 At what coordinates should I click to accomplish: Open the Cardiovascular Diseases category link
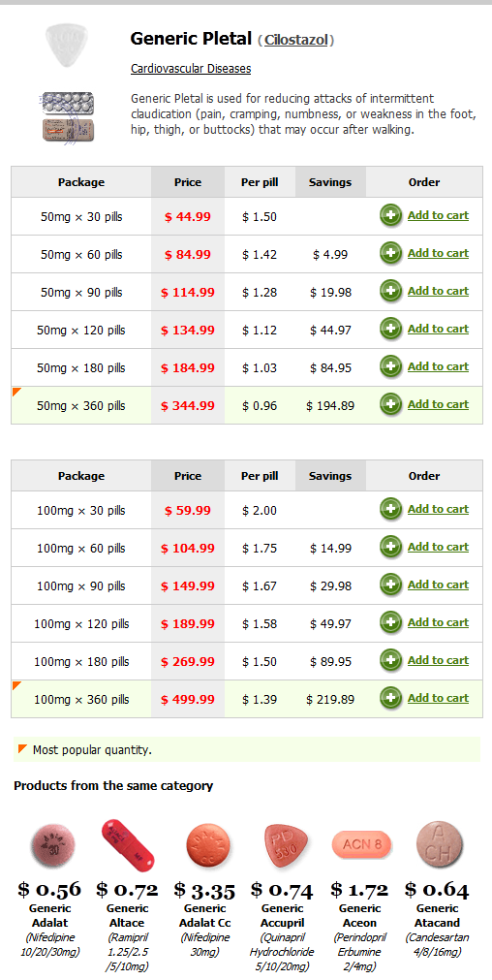(x=191, y=69)
